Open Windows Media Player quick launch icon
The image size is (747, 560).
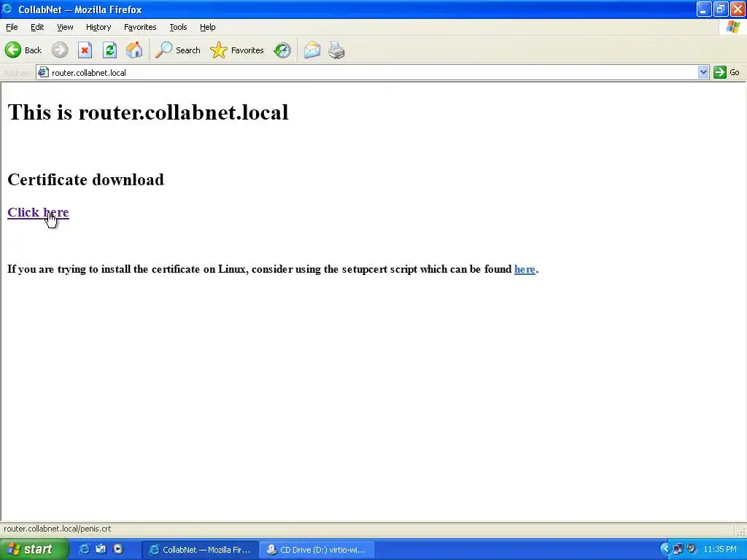(x=117, y=549)
